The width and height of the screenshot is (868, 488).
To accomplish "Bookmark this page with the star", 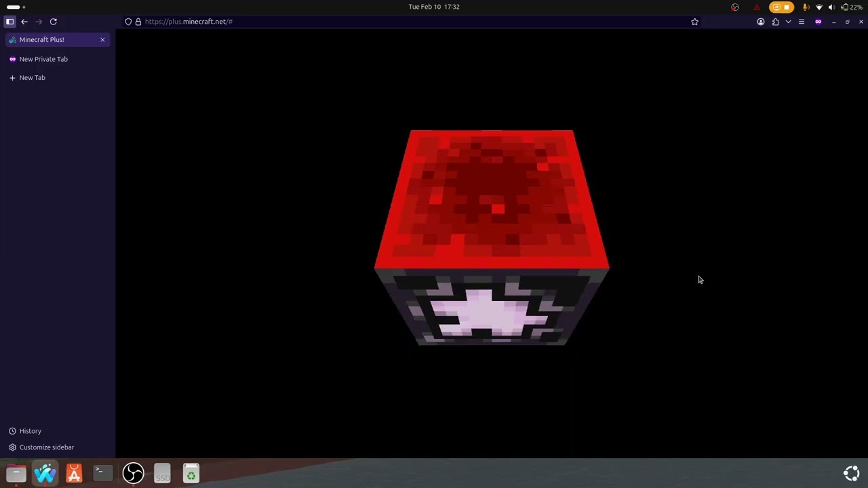I will 694,22.
